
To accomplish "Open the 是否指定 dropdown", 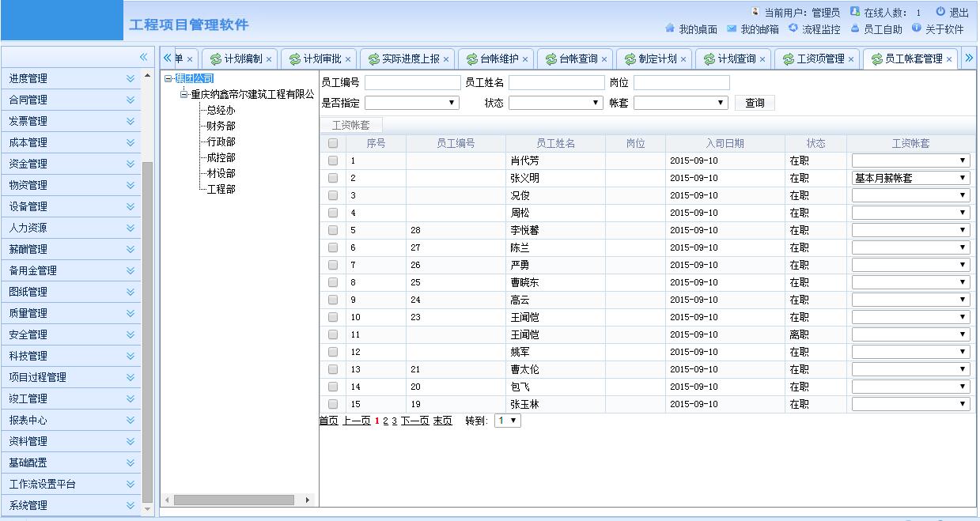I will point(412,103).
